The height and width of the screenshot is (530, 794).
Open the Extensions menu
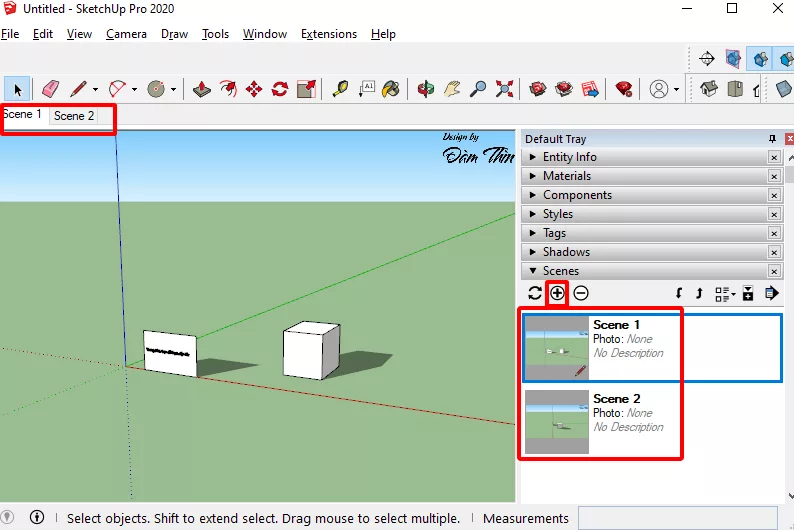329,34
